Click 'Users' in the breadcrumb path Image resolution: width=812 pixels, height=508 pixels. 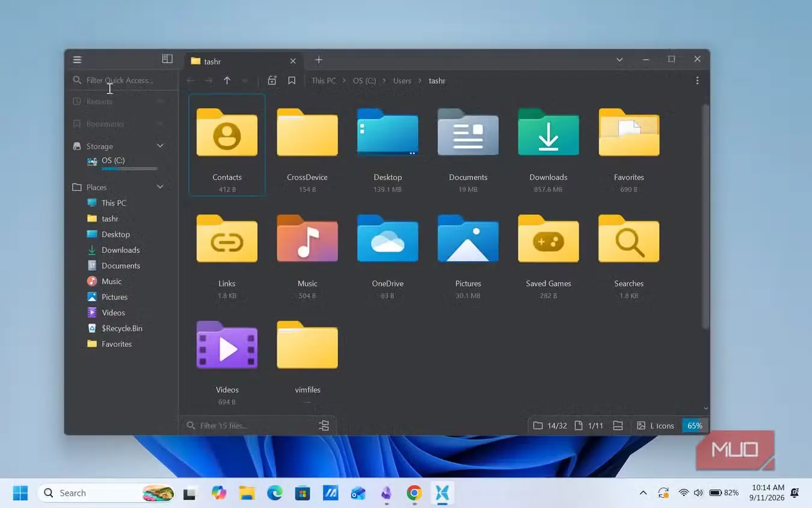[x=402, y=81]
